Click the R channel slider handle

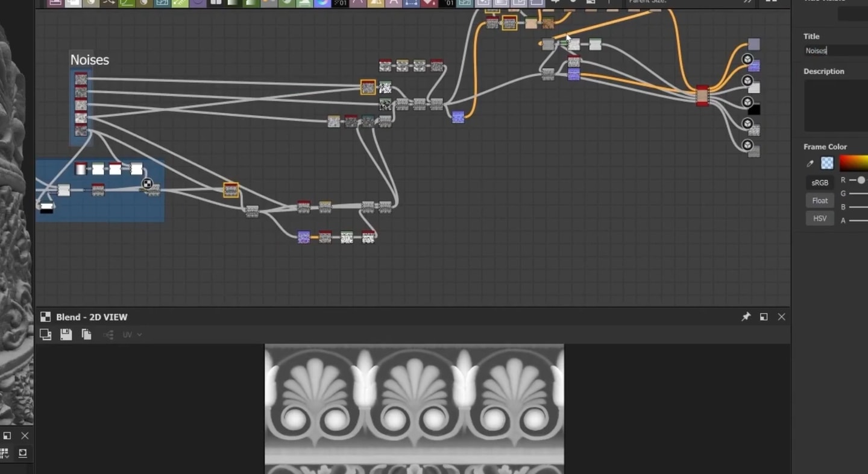[861, 180]
